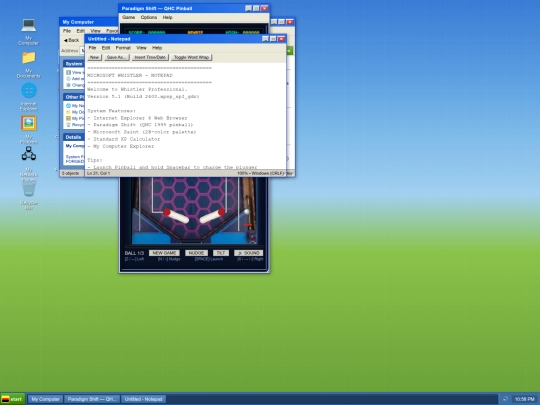Click the My Pictures icon under Other Places
This screenshot has width=540, height=405.
pos(69,118)
